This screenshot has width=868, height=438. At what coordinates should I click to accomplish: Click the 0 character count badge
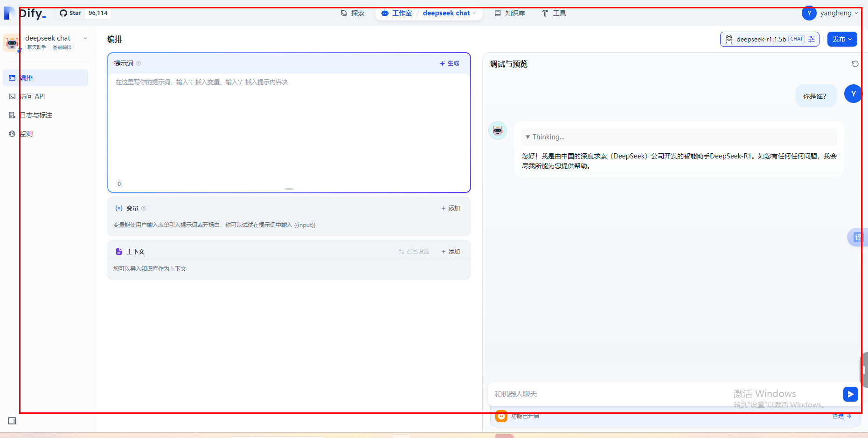[119, 184]
